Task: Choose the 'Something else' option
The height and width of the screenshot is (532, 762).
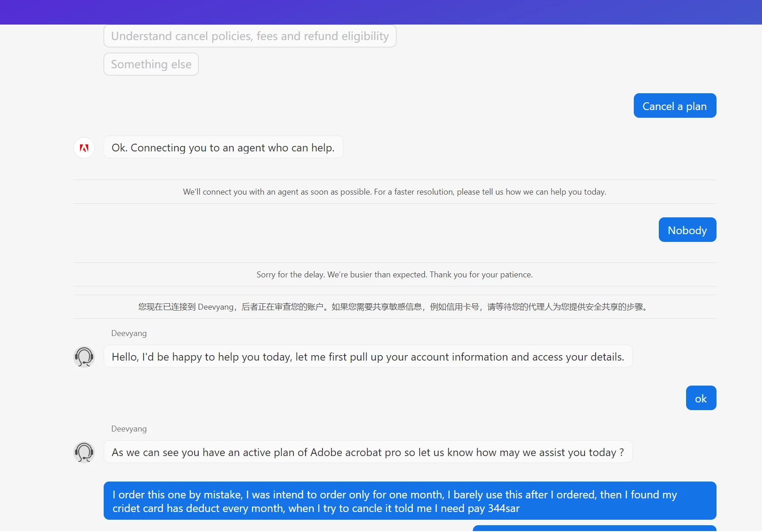Action: click(151, 64)
